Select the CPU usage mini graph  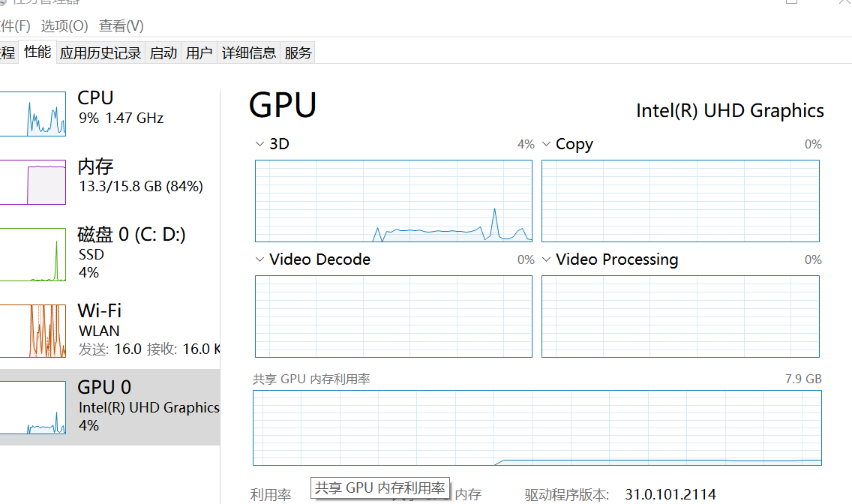coord(32,113)
